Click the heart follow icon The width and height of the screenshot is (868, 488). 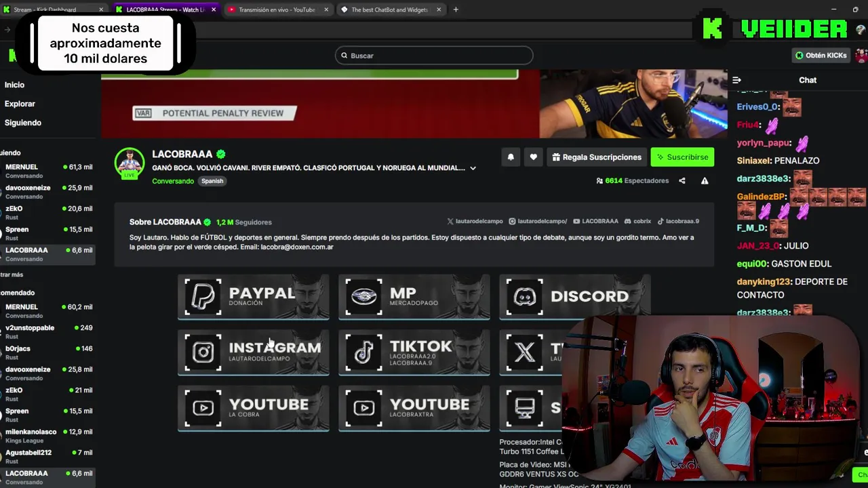point(534,157)
